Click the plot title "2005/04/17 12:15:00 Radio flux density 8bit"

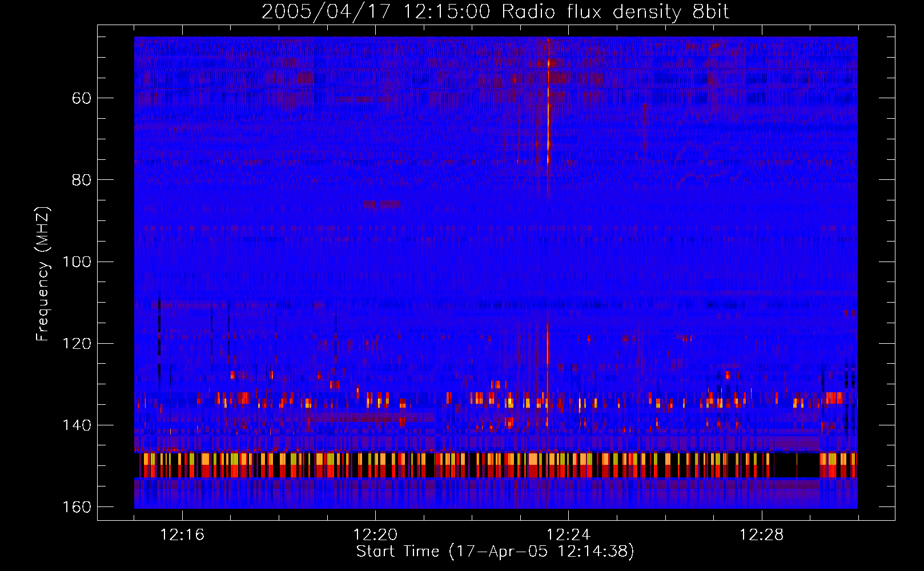[496, 12]
